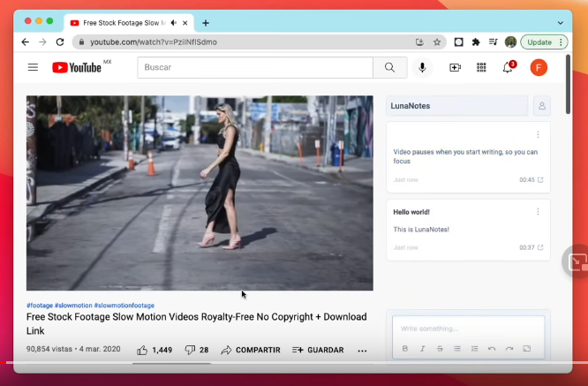588x386 pixels.
Task: Insert a numbered list in note editor
Action: (474, 349)
